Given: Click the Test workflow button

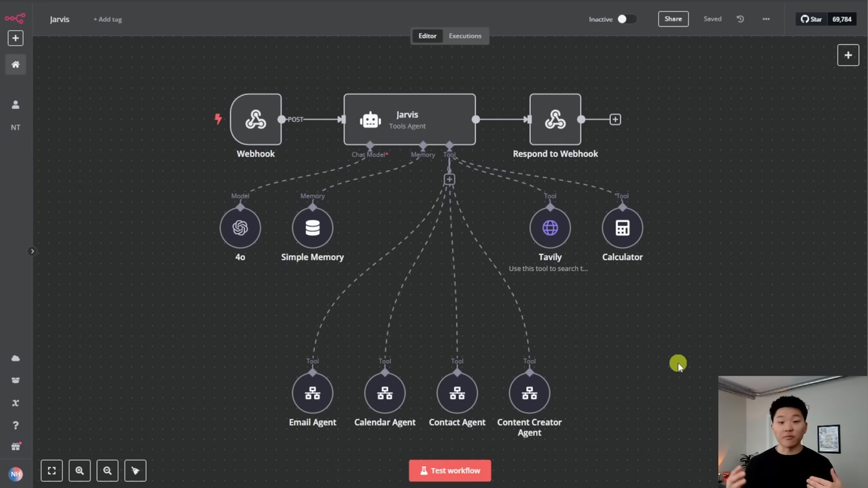Looking at the screenshot, I should (x=450, y=471).
